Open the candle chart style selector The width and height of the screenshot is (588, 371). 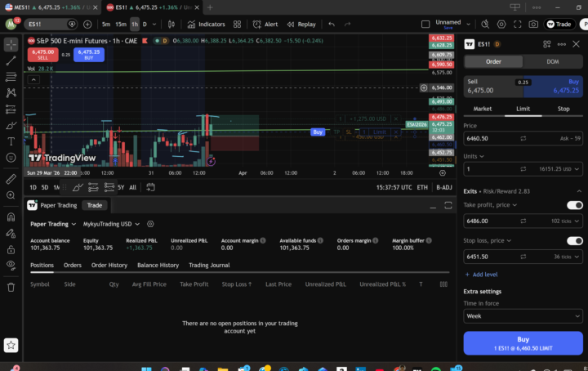tap(171, 25)
